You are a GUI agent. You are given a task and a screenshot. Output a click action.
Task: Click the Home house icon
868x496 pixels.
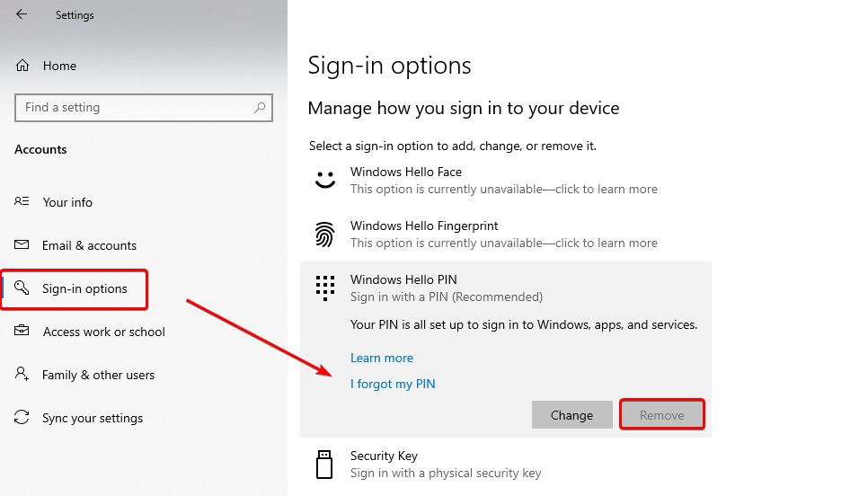(x=22, y=66)
